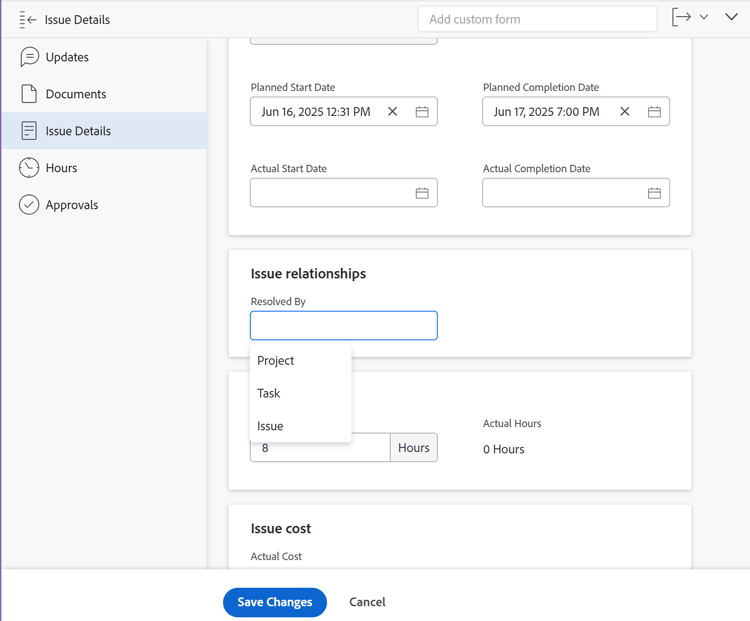Viewport: 750px width, 621px height.
Task: Save Changes to the issue
Action: pyautogui.click(x=275, y=602)
